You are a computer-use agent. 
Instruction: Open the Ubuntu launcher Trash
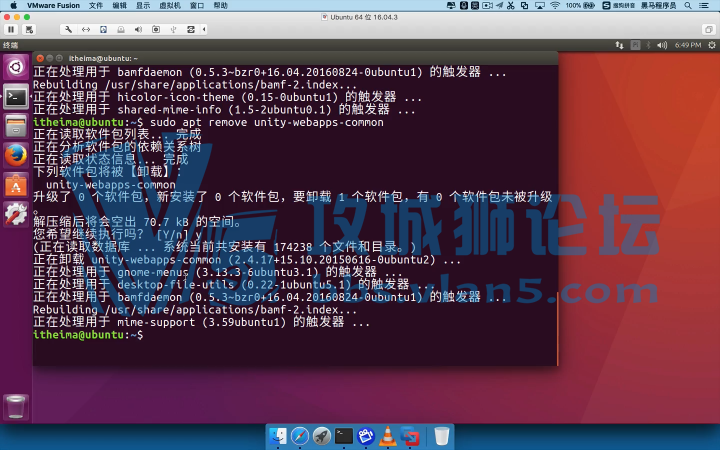(16, 407)
